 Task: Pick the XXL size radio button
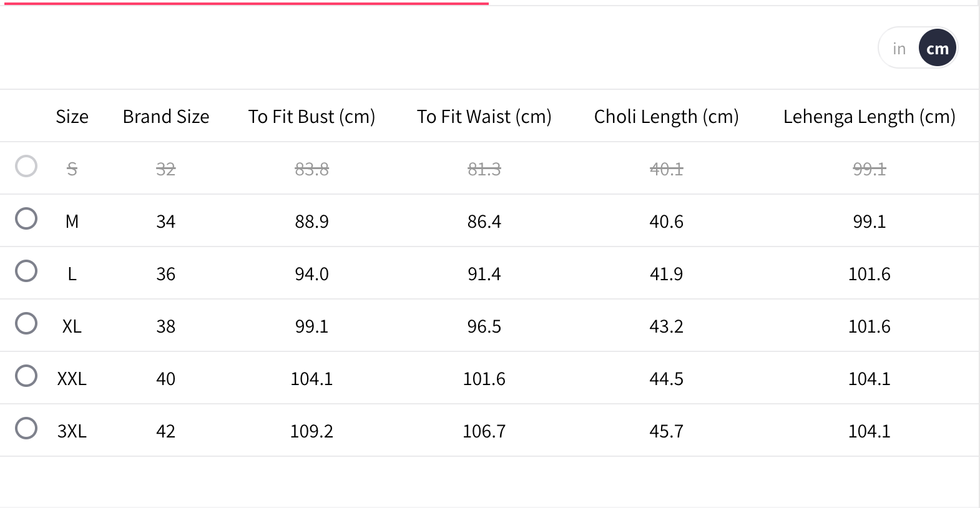[x=26, y=376]
